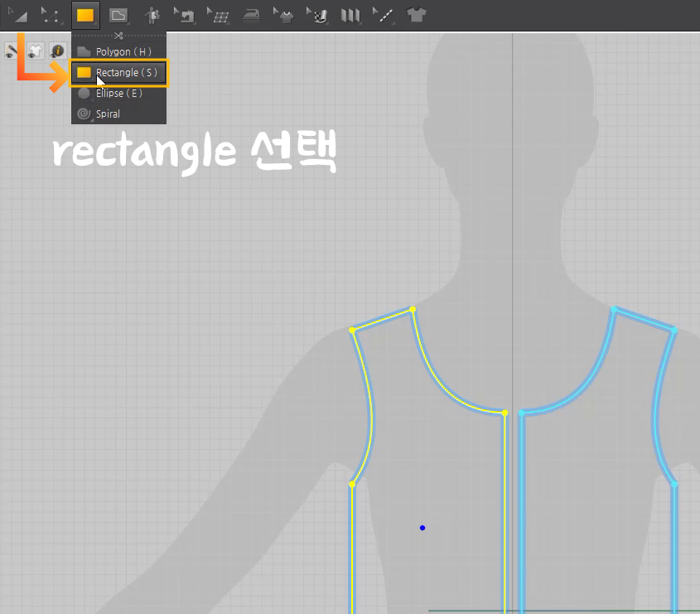Click the scissors tear-off handle of dropdown
The width and height of the screenshot is (700, 614).
[118, 36]
